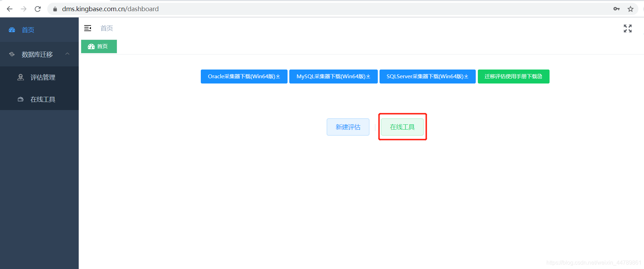The image size is (644, 269).
Task: Toggle sidebar with the hamburger icon
Action: pyautogui.click(x=88, y=28)
